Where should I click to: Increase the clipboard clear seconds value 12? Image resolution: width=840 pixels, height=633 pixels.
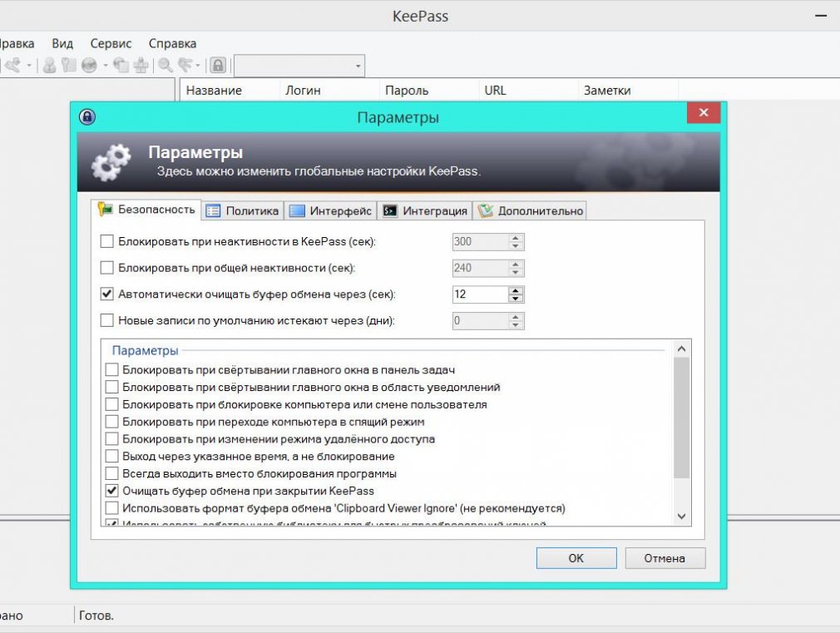(x=516, y=290)
